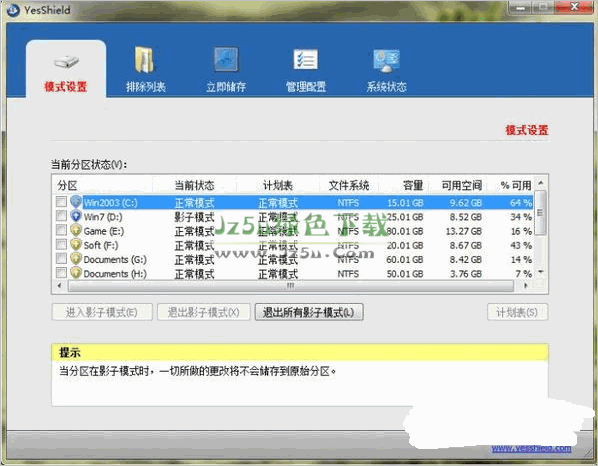Check the Documents (H:) partition checkbox
Image resolution: width=598 pixels, height=466 pixels.
point(61,273)
